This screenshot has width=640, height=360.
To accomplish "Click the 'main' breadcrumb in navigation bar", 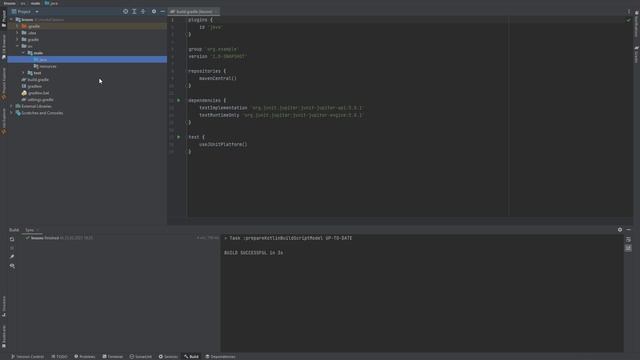I will (x=36, y=3).
